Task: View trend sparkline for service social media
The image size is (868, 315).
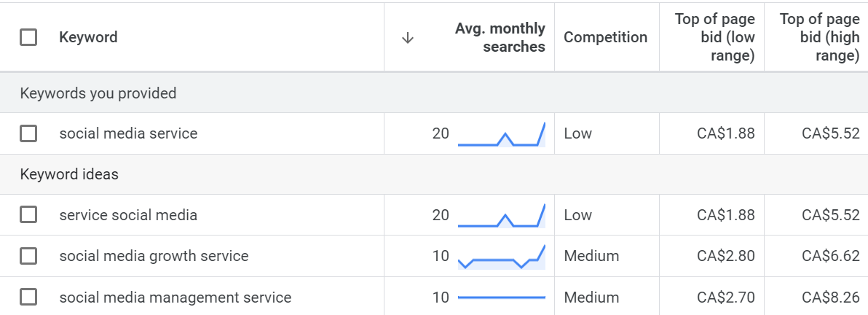Action: pyautogui.click(x=501, y=216)
